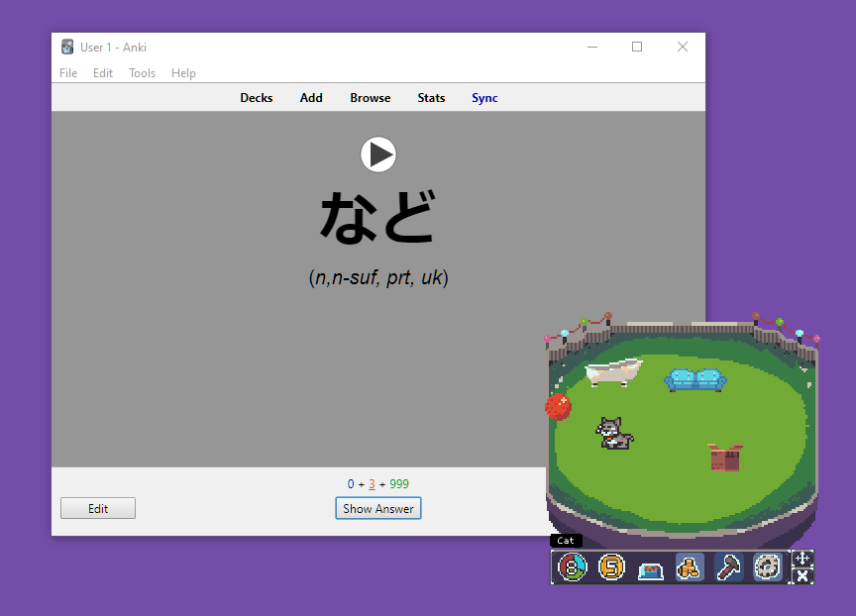Viewport: 856px width, 616px height.
Task: Open the File menu
Action: [68, 73]
